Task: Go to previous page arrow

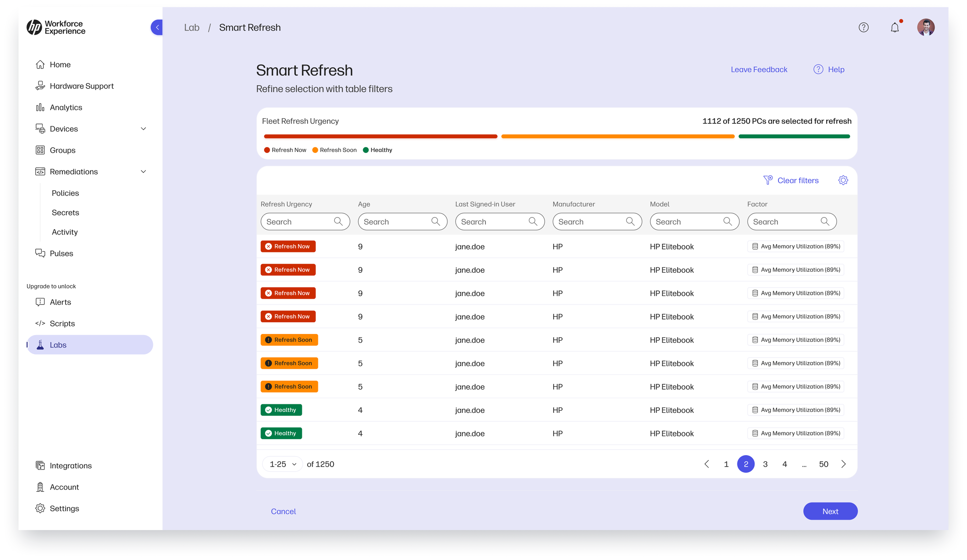Action: coord(706,464)
